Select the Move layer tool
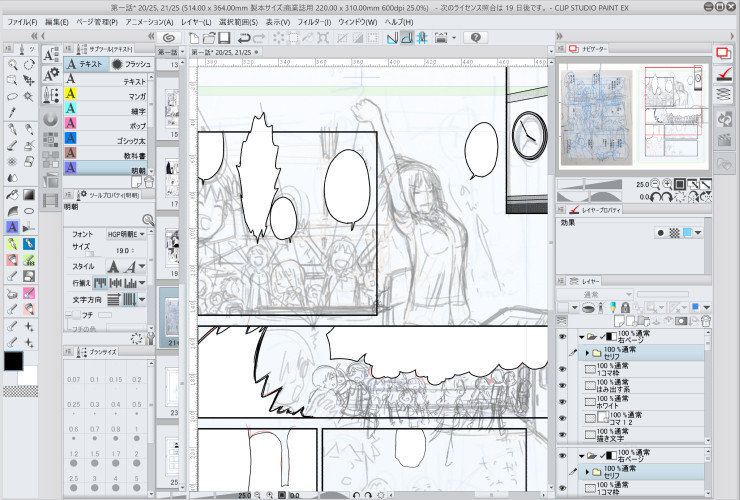Viewport: 740px width, 500px height. pos(29,80)
